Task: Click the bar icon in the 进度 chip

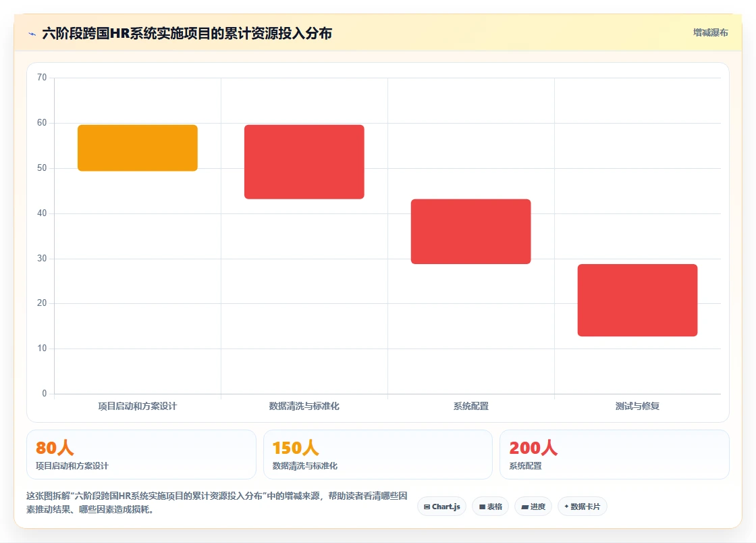Action: (525, 507)
